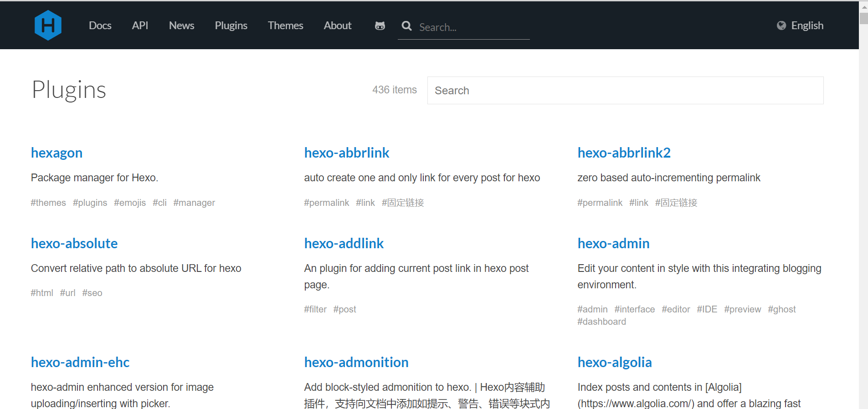Filter by #IDE tag
This screenshot has width=868, height=409.
(707, 309)
